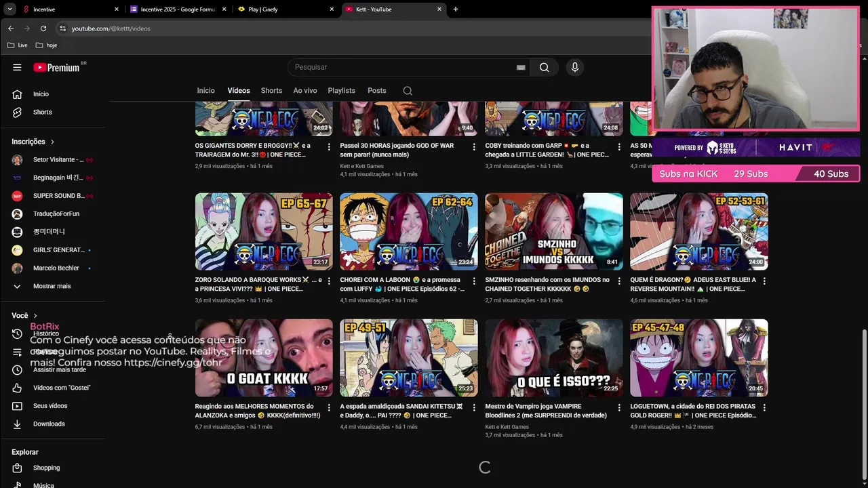Play the Chained Together SMZINHO thumbnail
This screenshot has height=488, width=868.
pos(554,231)
